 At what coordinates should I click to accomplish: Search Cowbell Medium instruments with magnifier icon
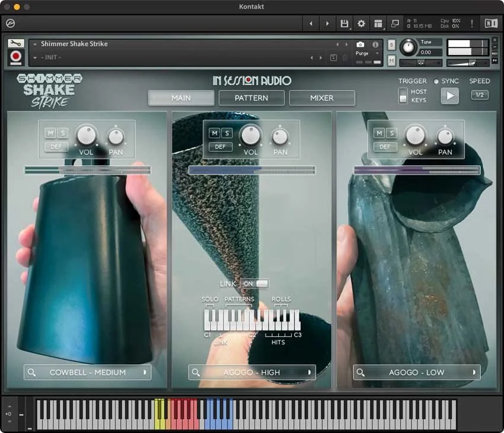32,373
